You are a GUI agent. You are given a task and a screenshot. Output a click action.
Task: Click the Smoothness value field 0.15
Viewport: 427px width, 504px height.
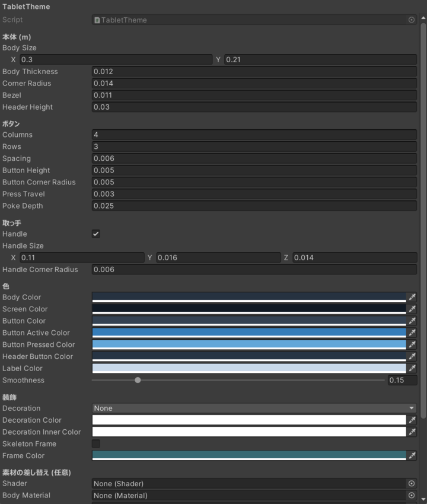(x=402, y=380)
